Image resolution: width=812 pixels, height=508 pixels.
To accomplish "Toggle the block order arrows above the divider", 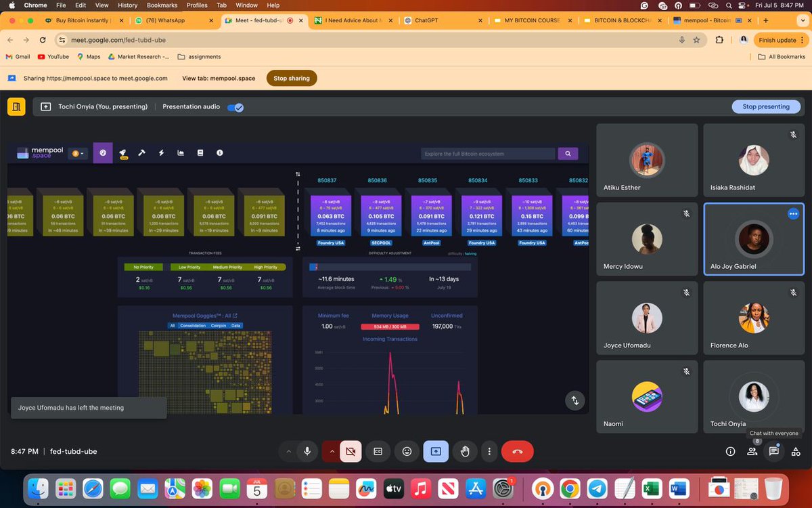I will 298,175.
